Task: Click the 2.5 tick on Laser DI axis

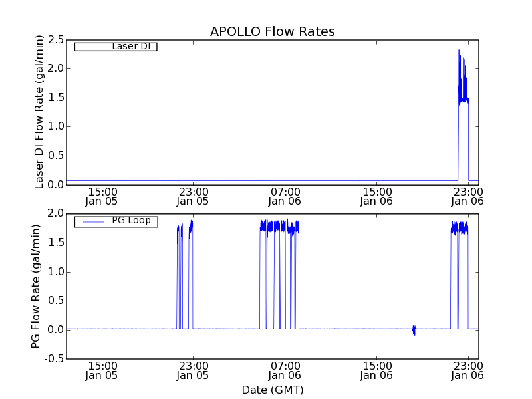Action: (x=55, y=40)
